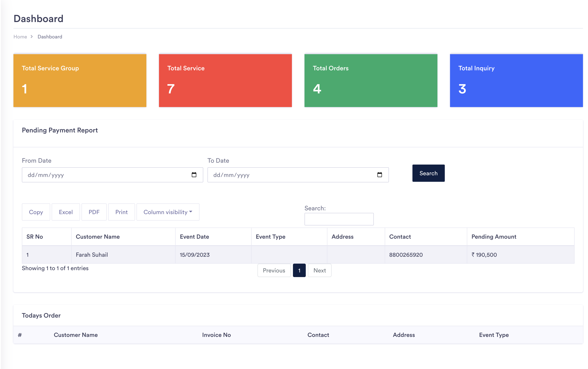This screenshot has height=369, width=588.
Task: Click Event Type header in Todays Order
Action: coord(494,335)
